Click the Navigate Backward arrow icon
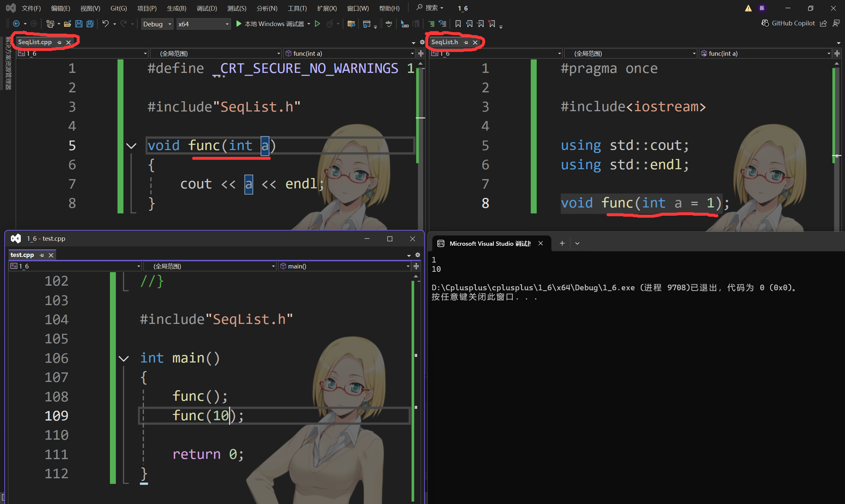This screenshot has height=504, width=845. point(16,24)
